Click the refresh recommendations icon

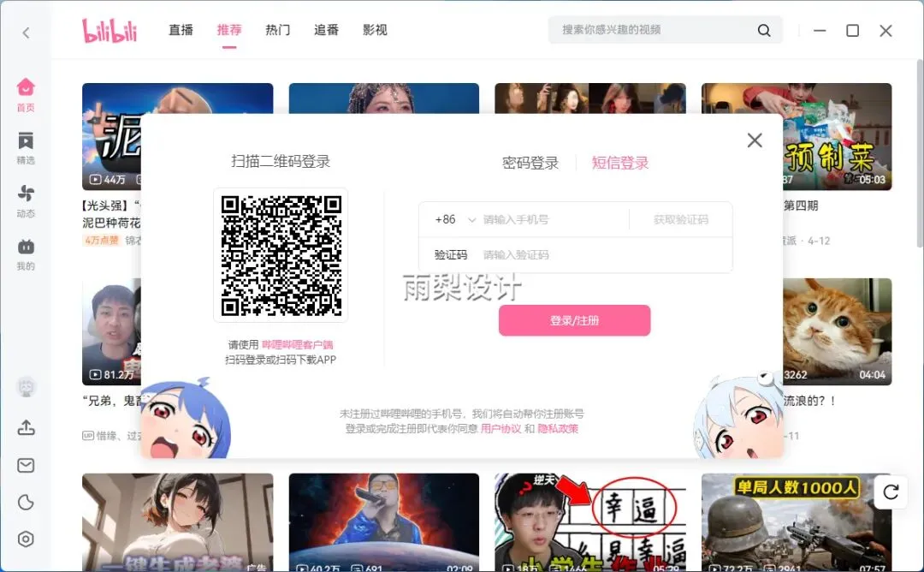click(891, 492)
